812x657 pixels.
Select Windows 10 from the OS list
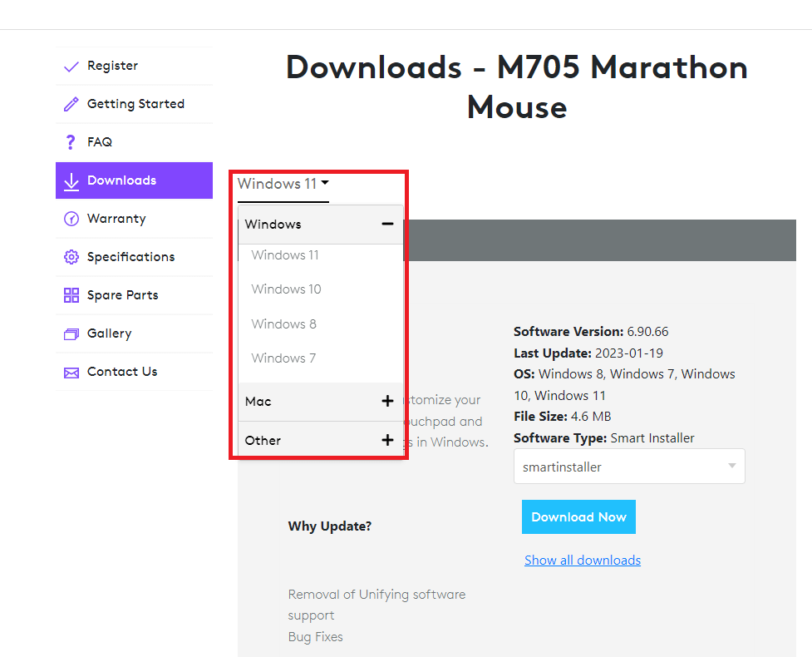[x=286, y=289]
